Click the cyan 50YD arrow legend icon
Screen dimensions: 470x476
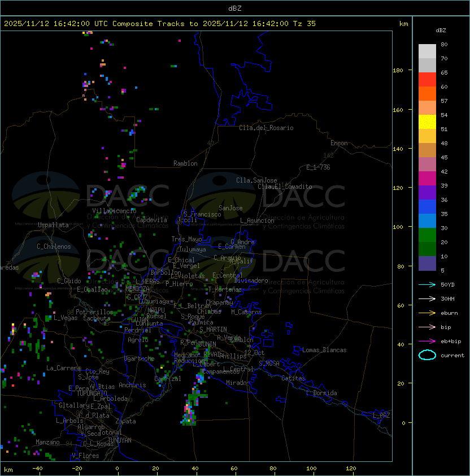click(x=427, y=284)
